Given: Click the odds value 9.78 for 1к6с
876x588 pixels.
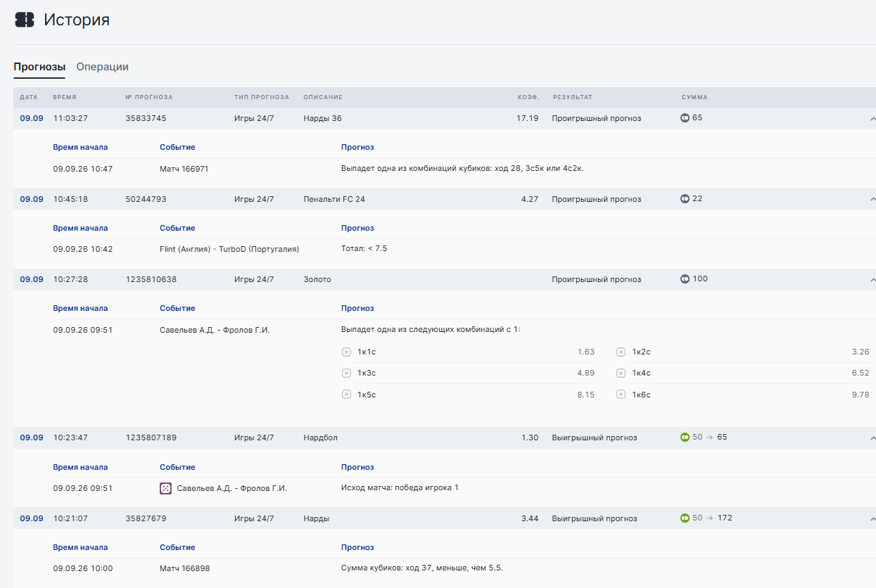Looking at the screenshot, I should (861, 395).
